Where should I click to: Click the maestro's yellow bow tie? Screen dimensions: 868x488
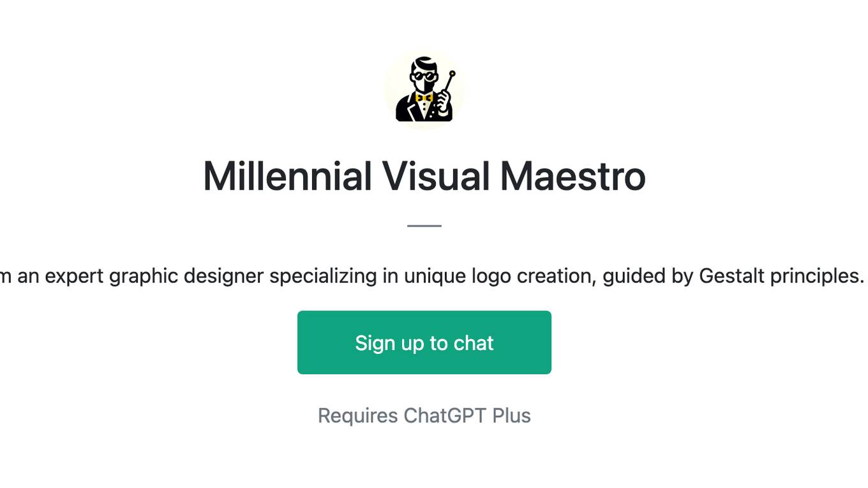click(x=424, y=98)
